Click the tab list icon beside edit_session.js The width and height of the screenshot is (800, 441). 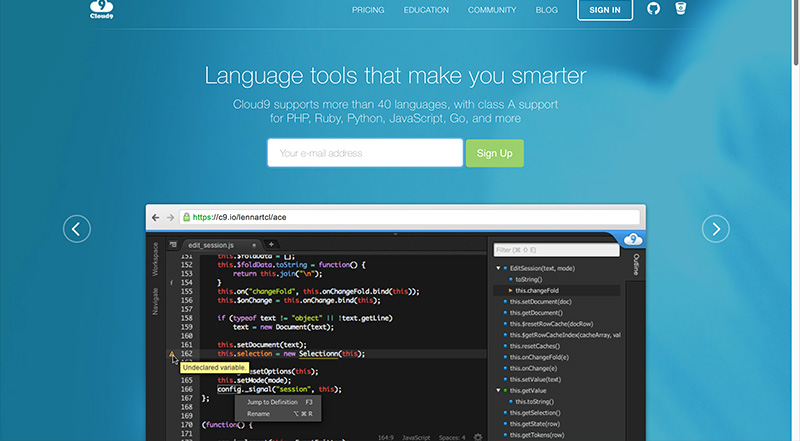[173, 244]
